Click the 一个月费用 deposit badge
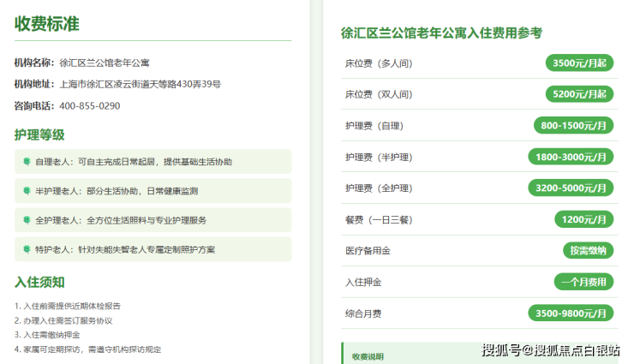Screen dimensions: 634x364 tap(583, 282)
